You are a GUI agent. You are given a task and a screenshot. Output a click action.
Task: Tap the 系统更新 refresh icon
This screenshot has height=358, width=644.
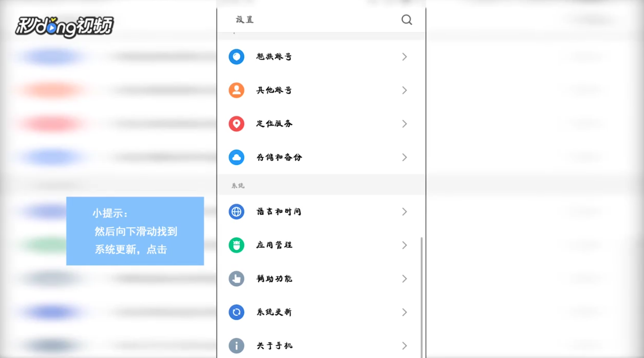coord(237,312)
